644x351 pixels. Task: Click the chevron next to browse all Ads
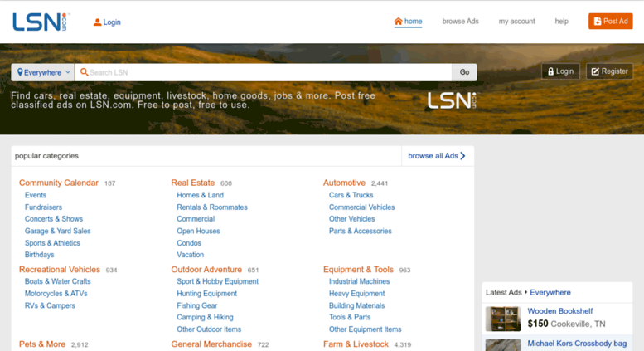point(462,156)
